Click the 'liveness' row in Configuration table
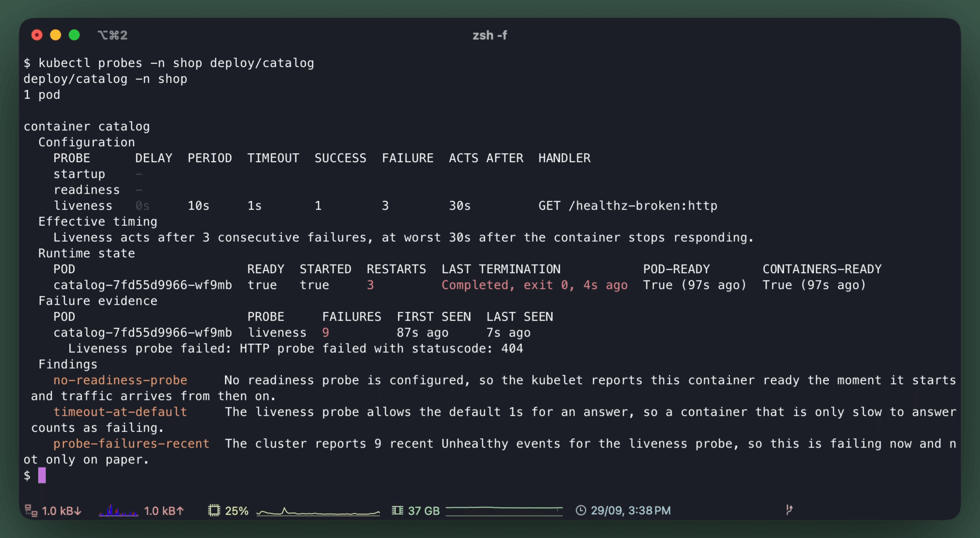The image size is (980, 538). 385,206
